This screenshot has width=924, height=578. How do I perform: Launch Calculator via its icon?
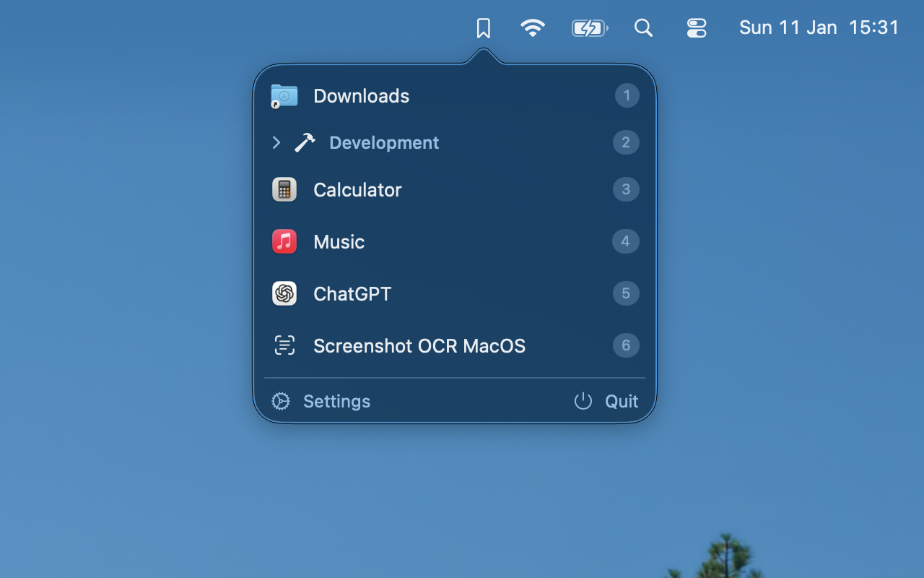pos(284,189)
